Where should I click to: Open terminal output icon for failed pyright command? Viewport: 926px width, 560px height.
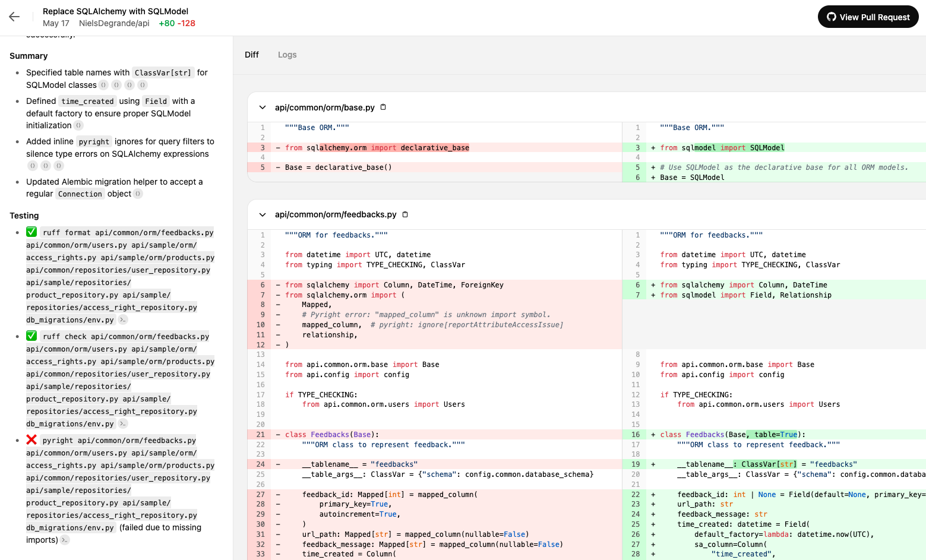click(65, 540)
